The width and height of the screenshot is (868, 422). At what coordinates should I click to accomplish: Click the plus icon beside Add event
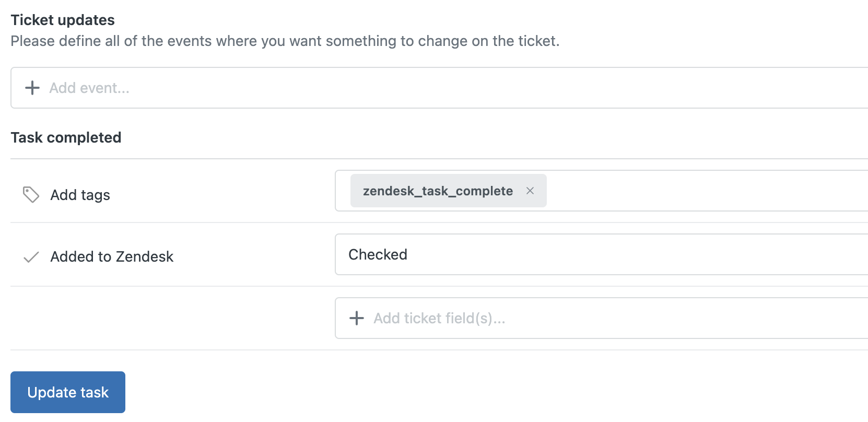[x=32, y=88]
